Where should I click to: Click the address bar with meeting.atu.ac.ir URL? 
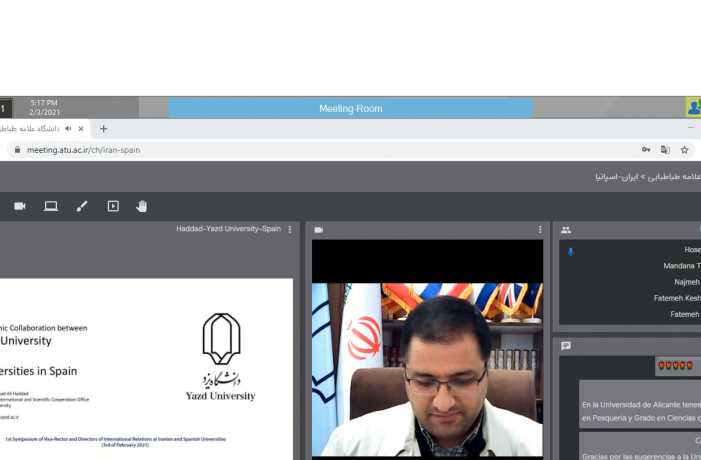326,150
